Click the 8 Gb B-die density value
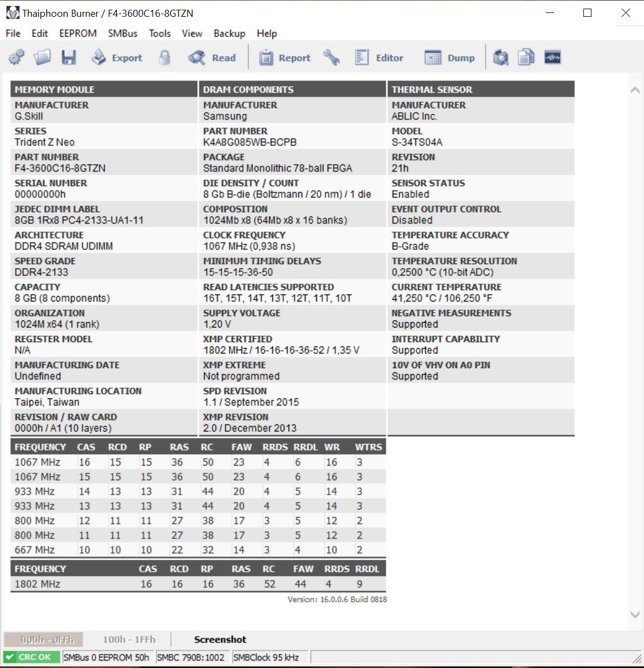This screenshot has width=644, height=668. click(x=287, y=194)
